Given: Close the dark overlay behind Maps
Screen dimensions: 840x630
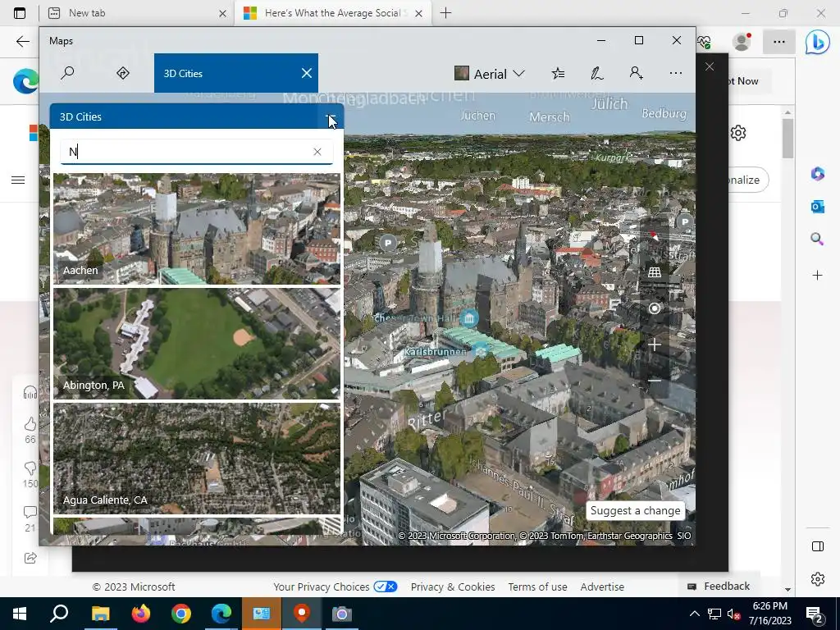Looking at the screenshot, I should coord(710,66).
